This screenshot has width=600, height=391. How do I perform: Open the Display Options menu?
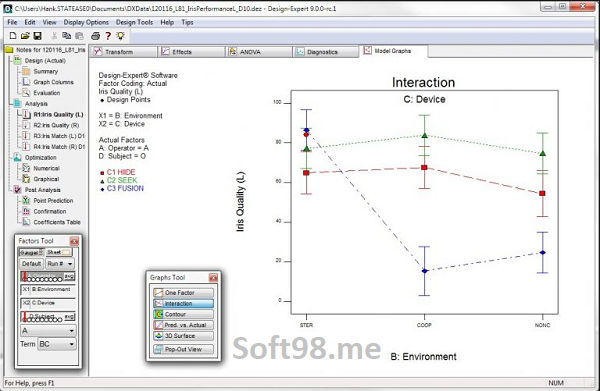(x=86, y=22)
